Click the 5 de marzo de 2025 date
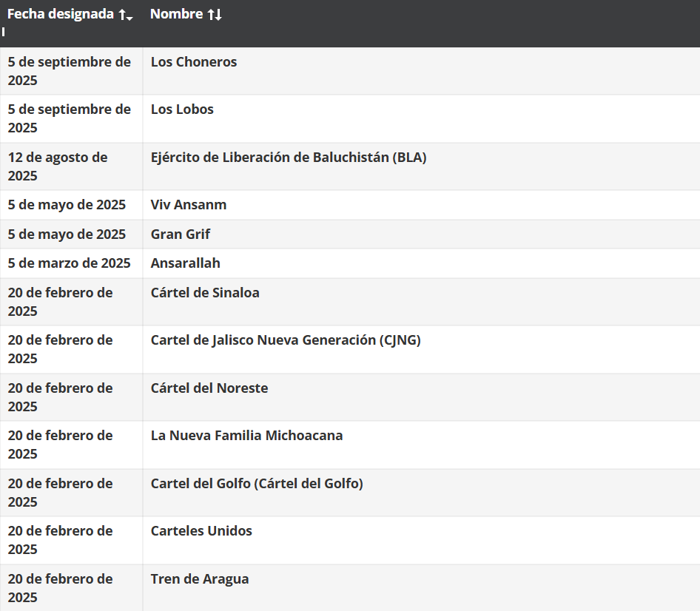Screen dimensions: 700x611 [x=69, y=263]
